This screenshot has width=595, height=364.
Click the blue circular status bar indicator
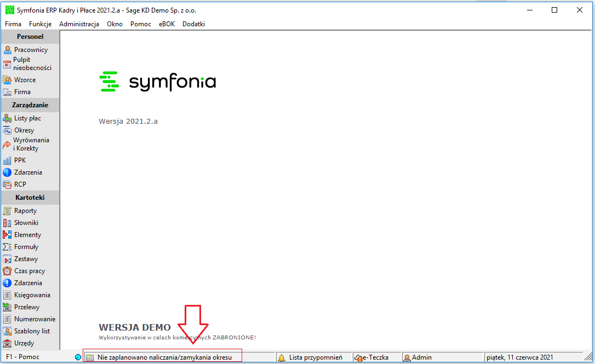pyautogui.click(x=78, y=357)
